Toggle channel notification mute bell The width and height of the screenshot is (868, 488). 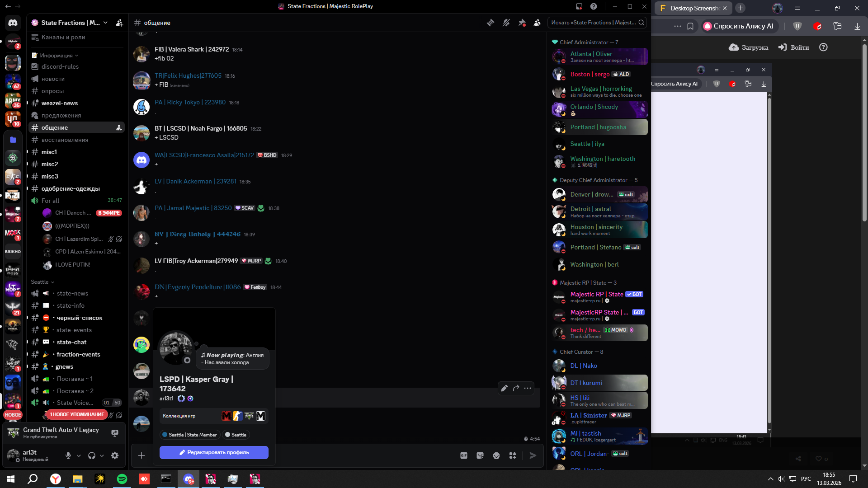(506, 23)
